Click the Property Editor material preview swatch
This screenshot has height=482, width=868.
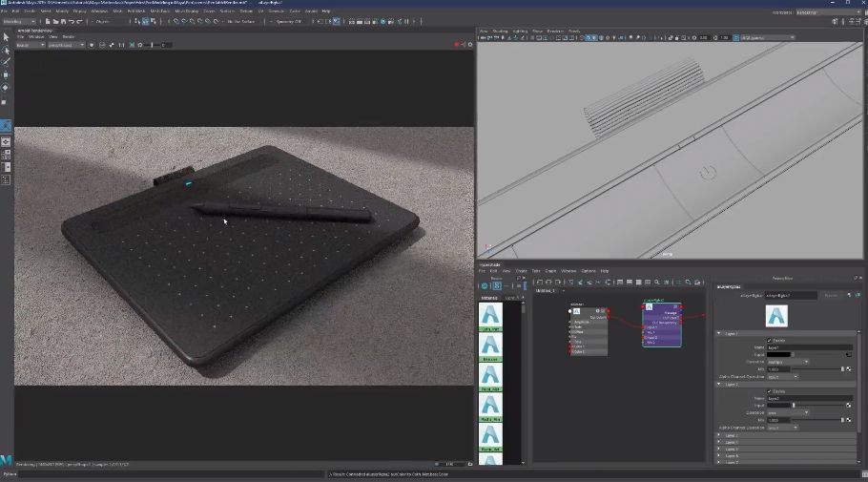tap(776, 316)
